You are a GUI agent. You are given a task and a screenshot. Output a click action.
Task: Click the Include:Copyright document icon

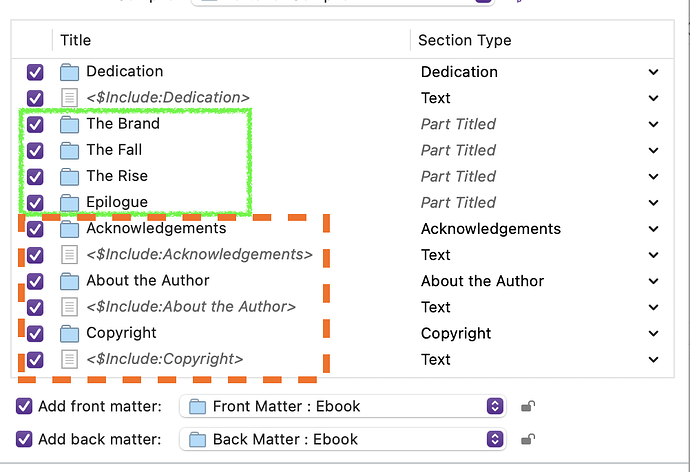pos(69,359)
